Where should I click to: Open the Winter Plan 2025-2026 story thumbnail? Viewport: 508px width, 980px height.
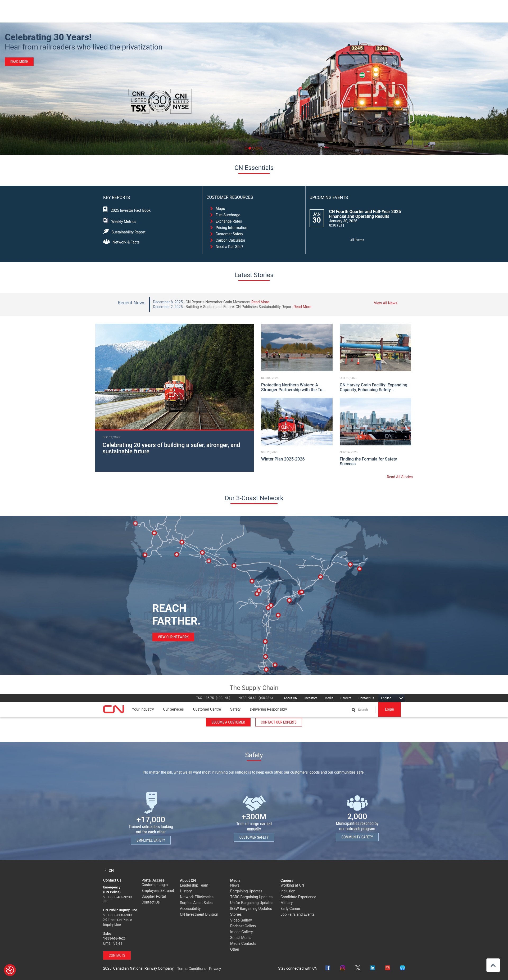click(297, 422)
